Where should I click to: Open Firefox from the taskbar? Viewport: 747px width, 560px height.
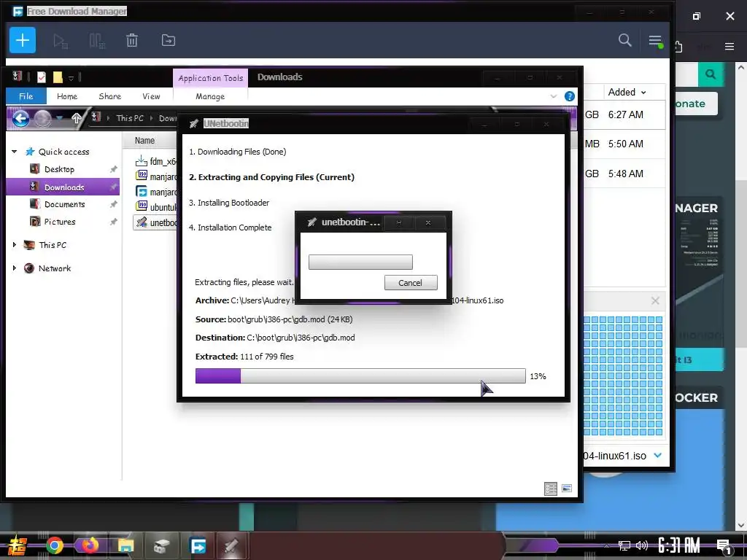coord(90,545)
